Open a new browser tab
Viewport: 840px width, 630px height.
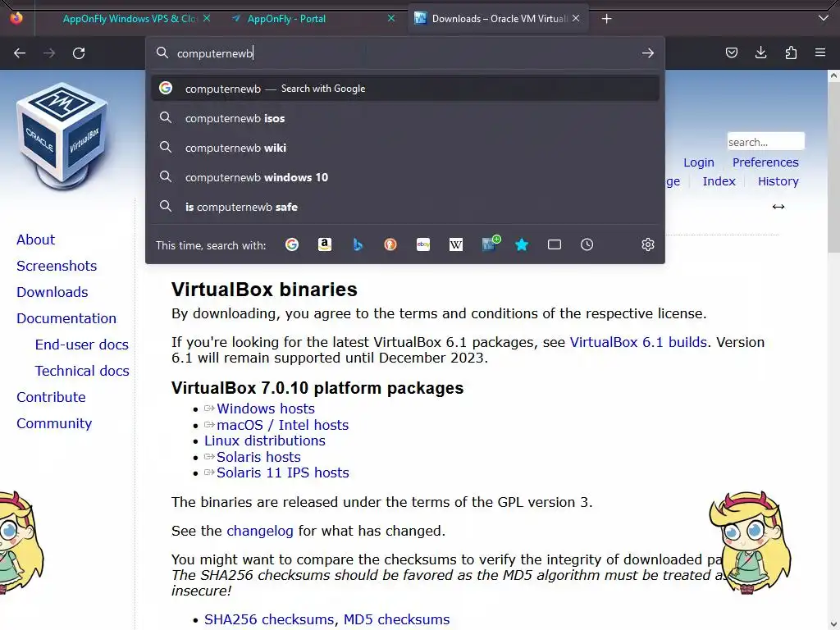point(606,19)
